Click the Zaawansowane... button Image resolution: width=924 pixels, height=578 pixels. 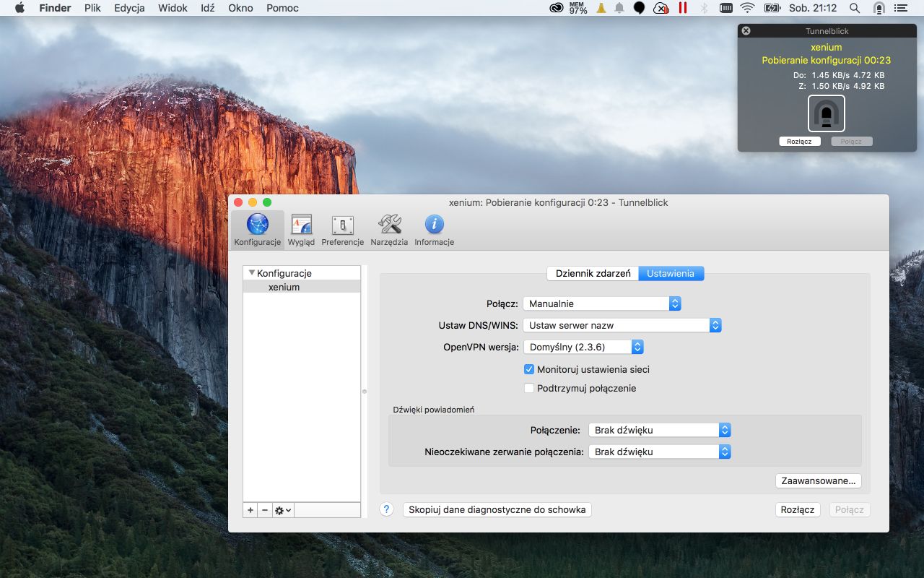coord(818,480)
